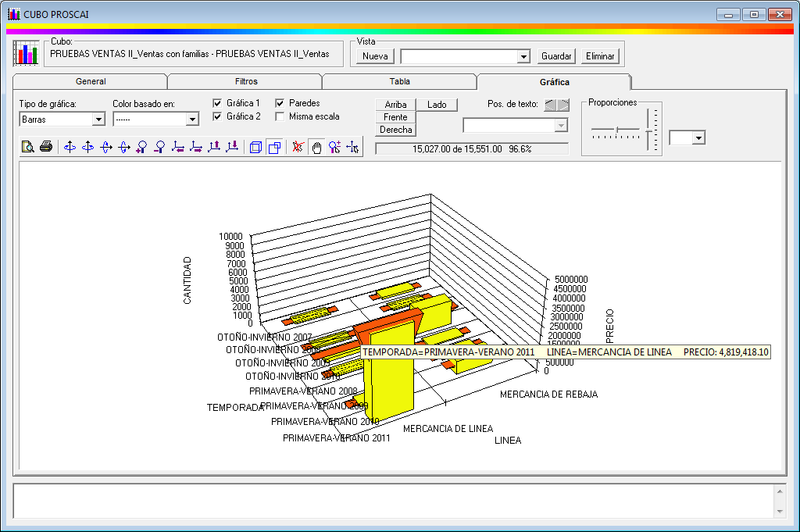
Task: Click the Arriba view button
Action: coord(395,105)
